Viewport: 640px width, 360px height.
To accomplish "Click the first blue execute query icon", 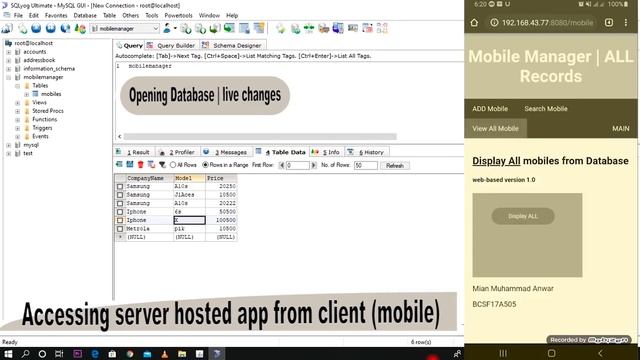I will [36, 28].
